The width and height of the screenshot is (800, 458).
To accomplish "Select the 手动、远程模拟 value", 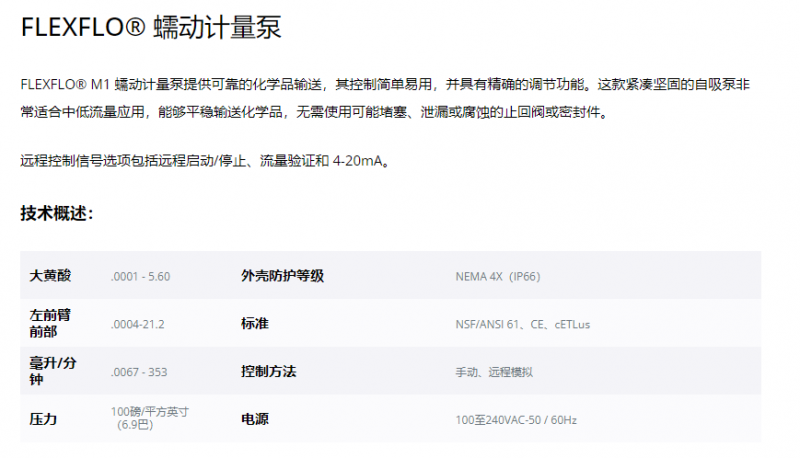I will 494,372.
